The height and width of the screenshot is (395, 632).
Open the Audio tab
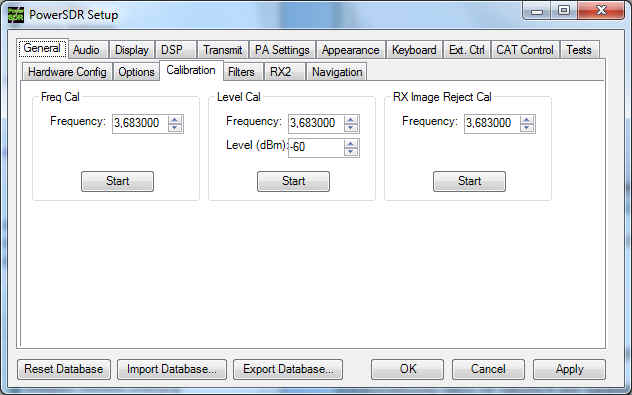tap(86, 50)
